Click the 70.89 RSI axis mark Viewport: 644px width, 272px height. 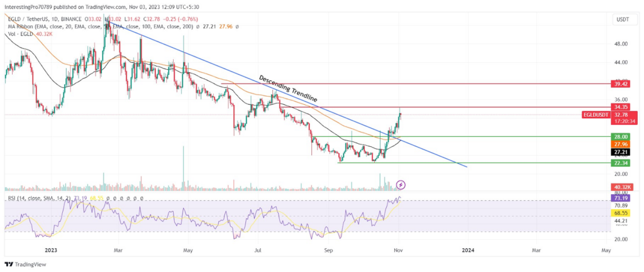pos(619,205)
